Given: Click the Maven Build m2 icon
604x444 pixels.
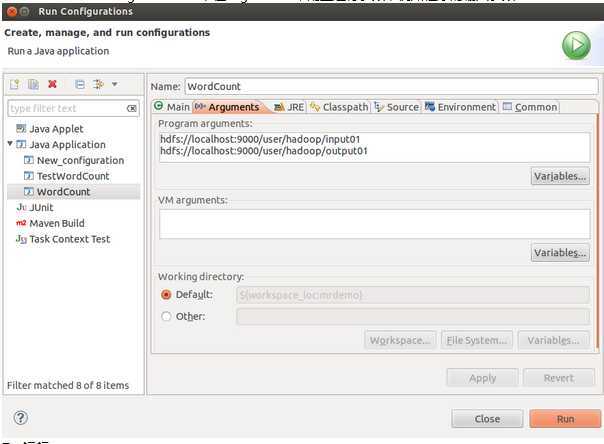Looking at the screenshot, I should 21,223.
